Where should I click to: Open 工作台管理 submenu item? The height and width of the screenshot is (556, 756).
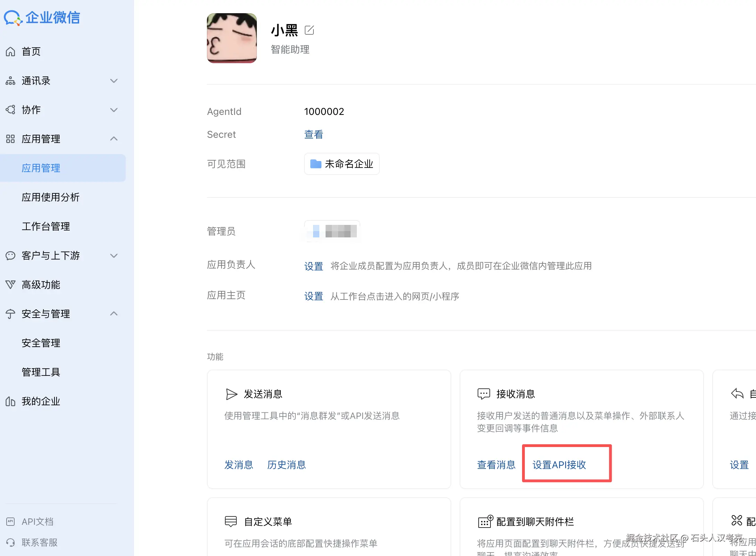click(46, 226)
